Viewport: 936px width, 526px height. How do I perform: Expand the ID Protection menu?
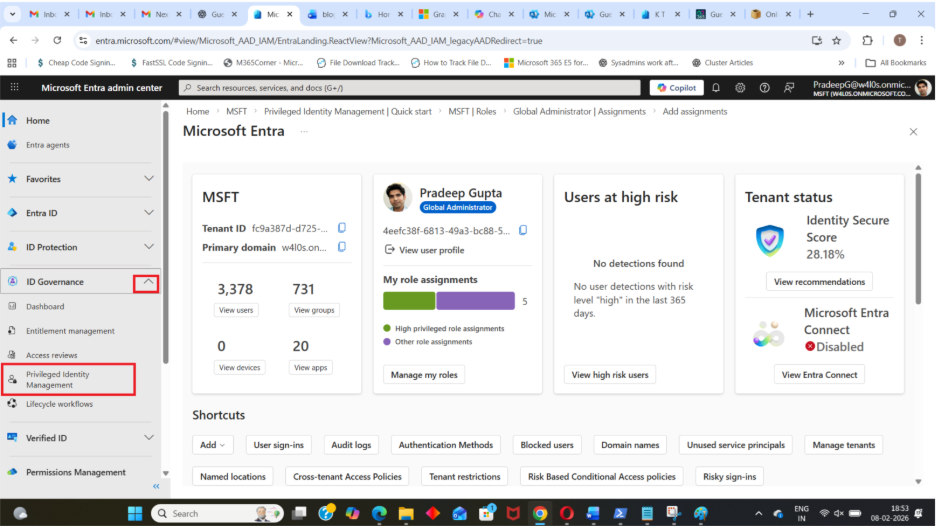pos(148,247)
